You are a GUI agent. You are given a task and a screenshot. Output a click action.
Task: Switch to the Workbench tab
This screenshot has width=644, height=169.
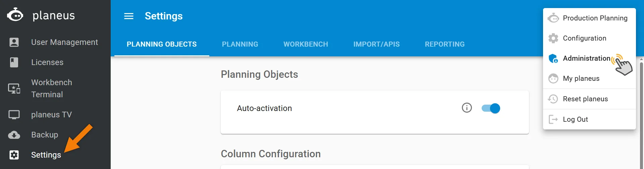[306, 44]
